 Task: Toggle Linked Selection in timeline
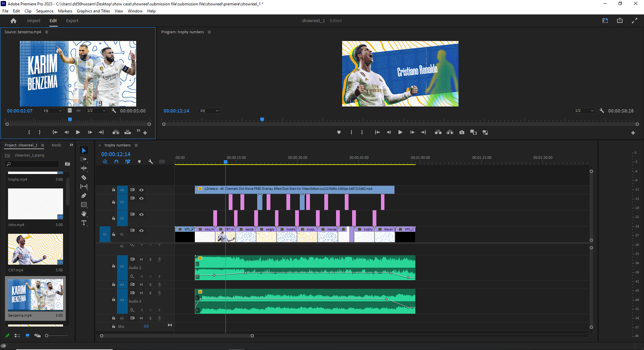click(128, 162)
